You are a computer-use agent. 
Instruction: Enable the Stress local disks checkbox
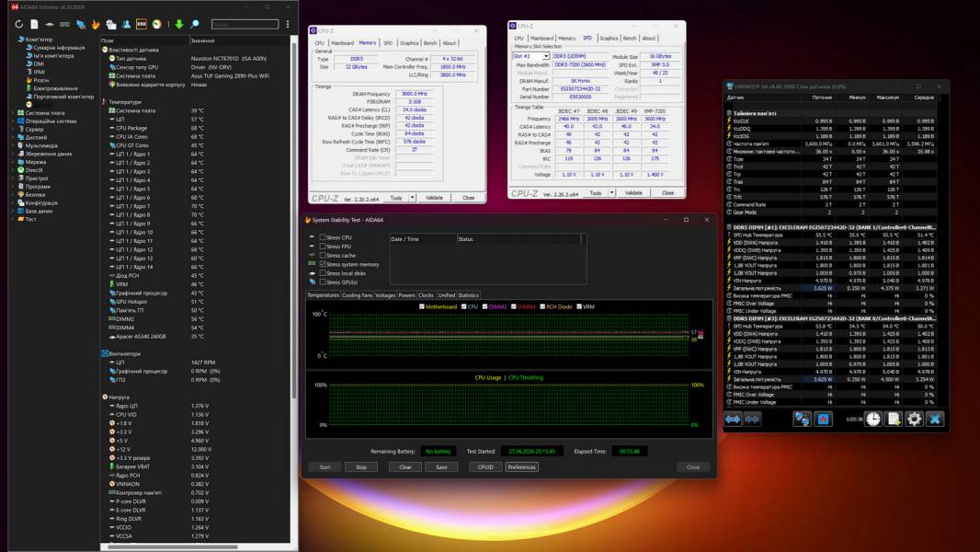(323, 273)
